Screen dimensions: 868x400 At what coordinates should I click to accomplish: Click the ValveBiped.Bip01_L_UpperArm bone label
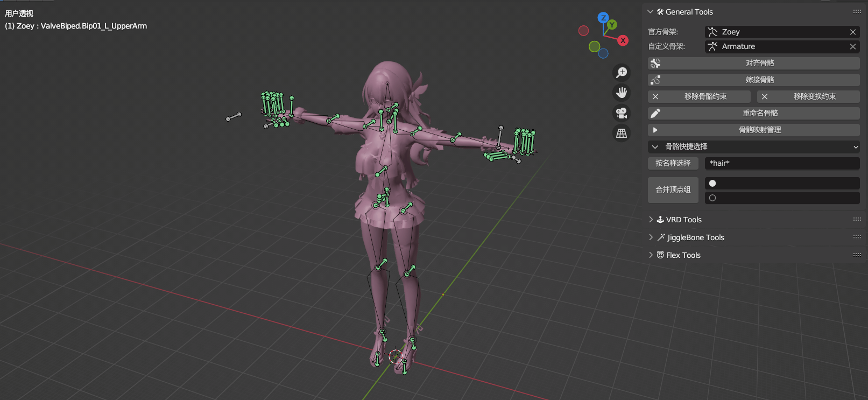94,26
